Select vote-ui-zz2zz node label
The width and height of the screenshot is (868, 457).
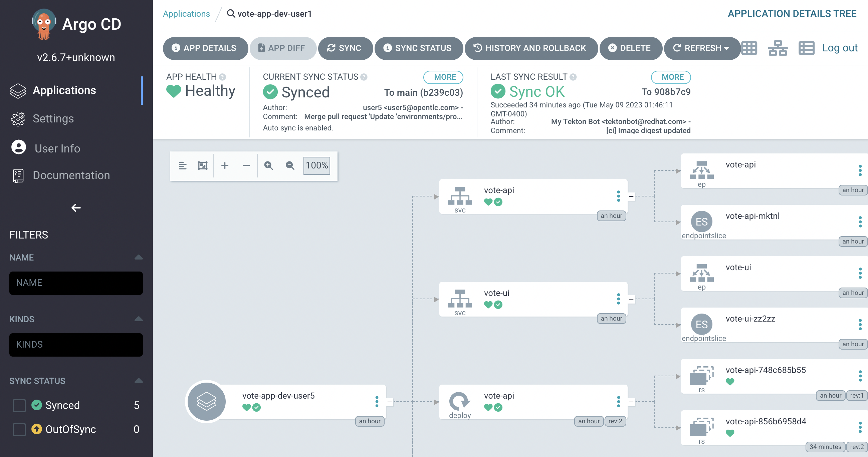pyautogui.click(x=750, y=319)
